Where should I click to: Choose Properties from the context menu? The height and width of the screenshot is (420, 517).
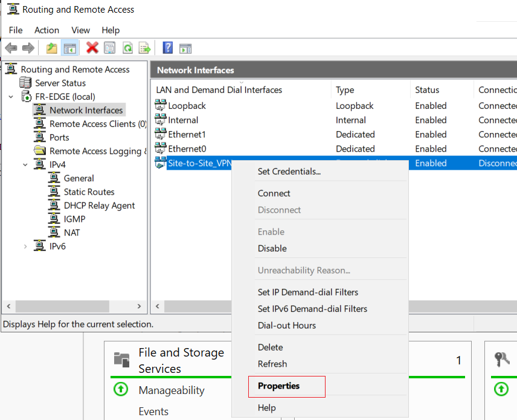pos(278,386)
